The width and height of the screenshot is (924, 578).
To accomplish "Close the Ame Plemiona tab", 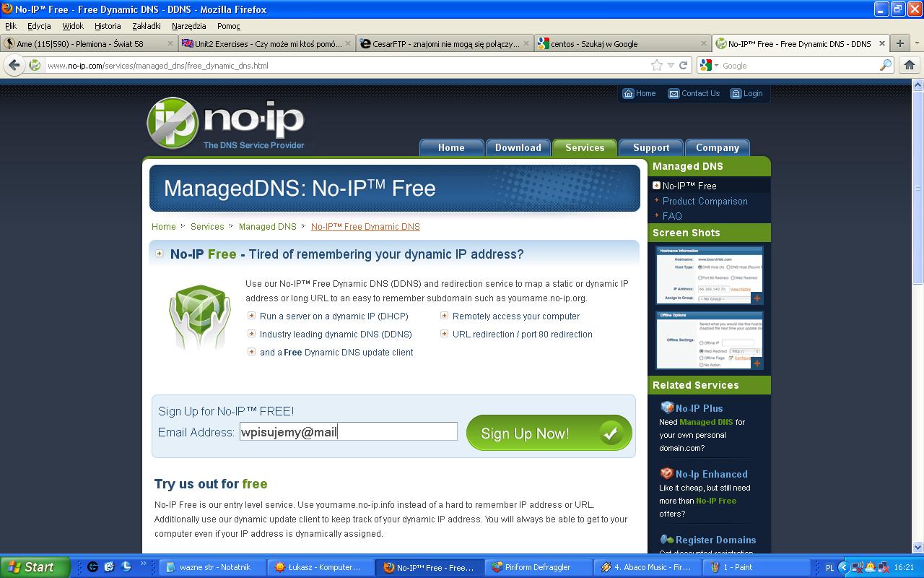I will click(x=170, y=43).
